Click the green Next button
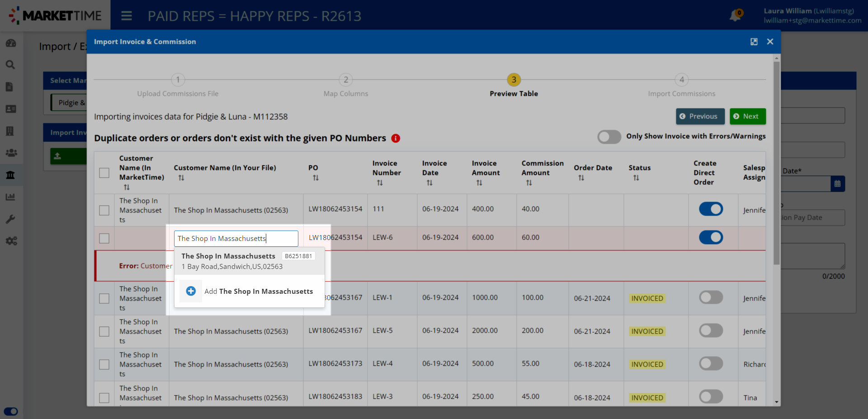The height and width of the screenshot is (419, 868). pyautogui.click(x=747, y=116)
